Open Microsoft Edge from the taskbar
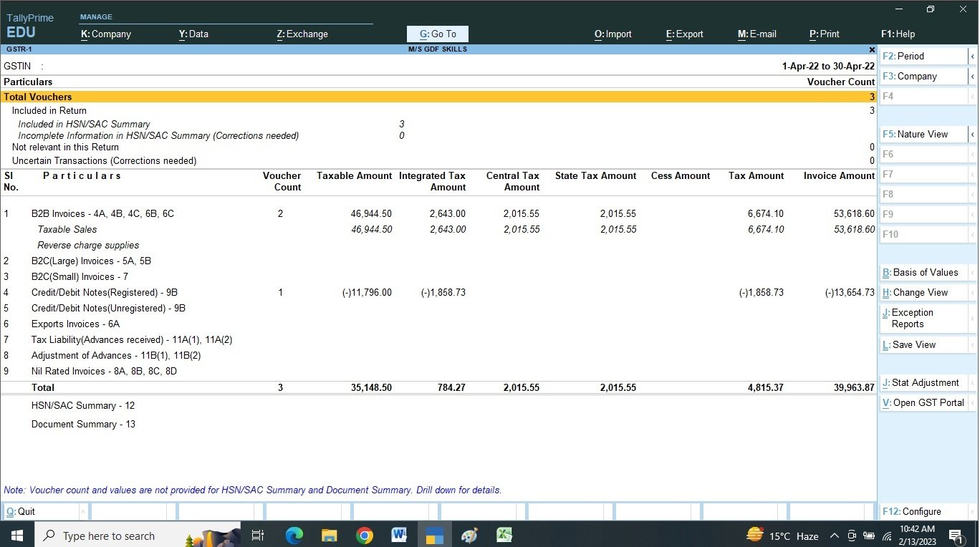 click(294, 535)
